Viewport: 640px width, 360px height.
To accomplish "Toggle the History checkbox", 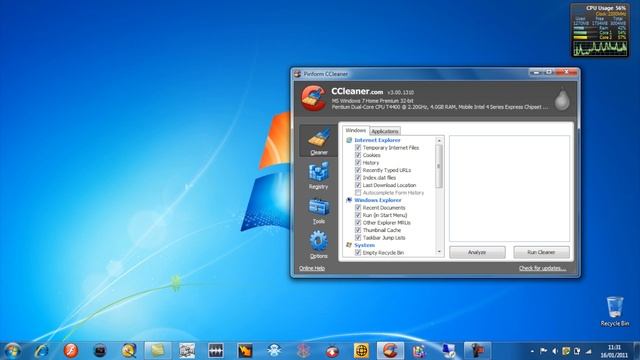I will (358, 162).
